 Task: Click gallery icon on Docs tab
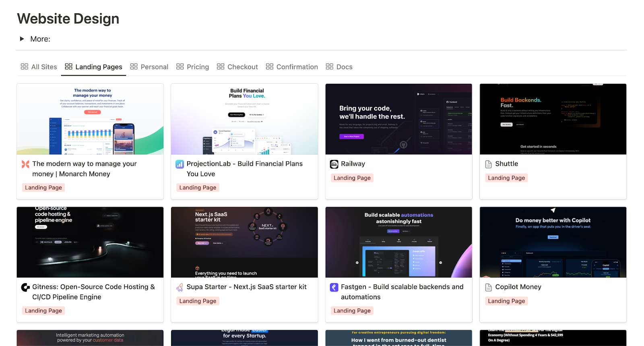330,66
